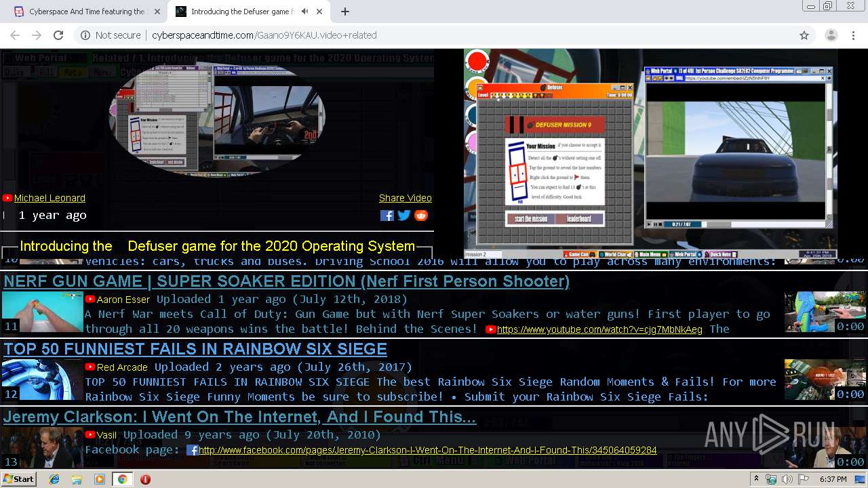Open the NERF GUN GAME Super Soaker video link
The image size is (868, 488).
click(286, 281)
